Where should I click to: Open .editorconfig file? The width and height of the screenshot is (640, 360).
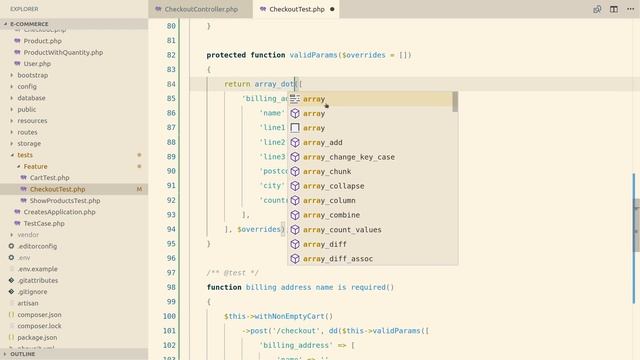tap(37, 246)
